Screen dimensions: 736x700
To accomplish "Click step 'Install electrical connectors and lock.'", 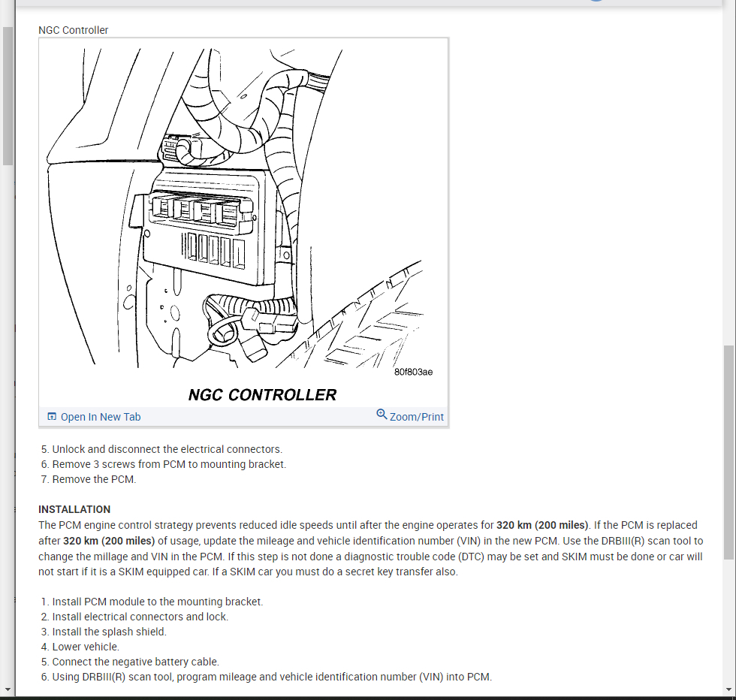I will (x=140, y=617).
